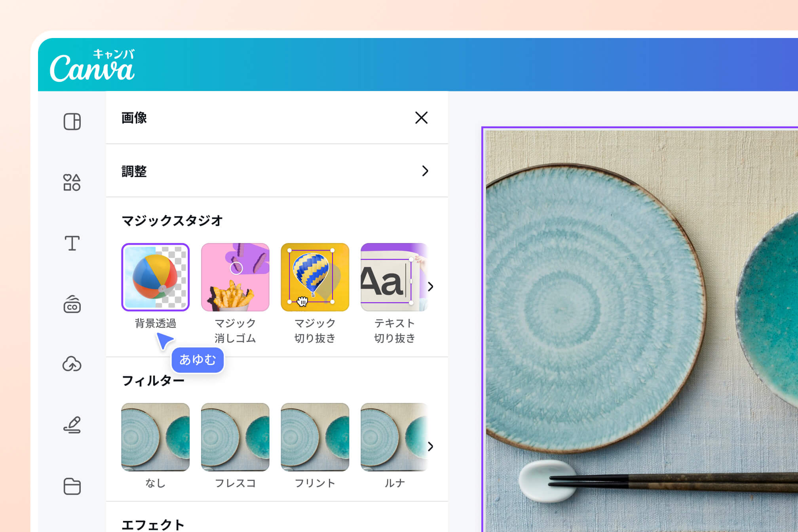798x532 pixels.
Task: Apply the なし filter thumbnail
Action: coord(156,437)
